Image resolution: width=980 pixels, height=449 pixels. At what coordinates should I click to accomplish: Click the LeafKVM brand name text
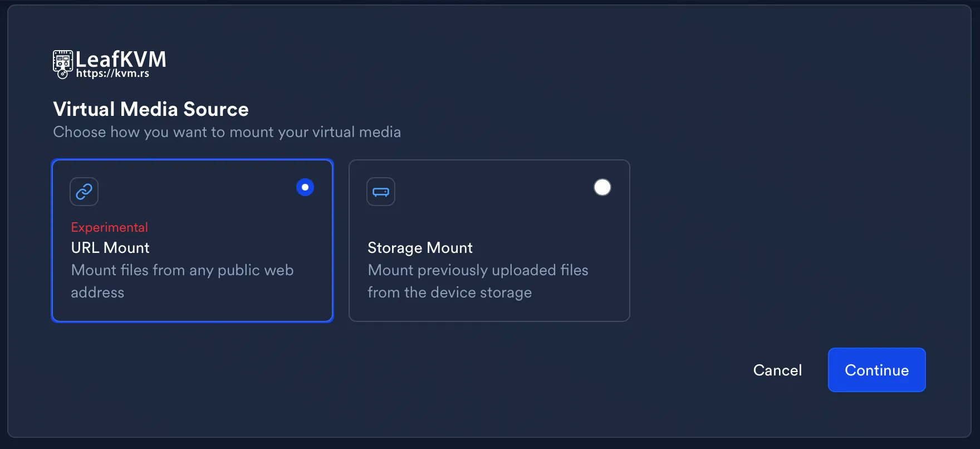(121, 58)
